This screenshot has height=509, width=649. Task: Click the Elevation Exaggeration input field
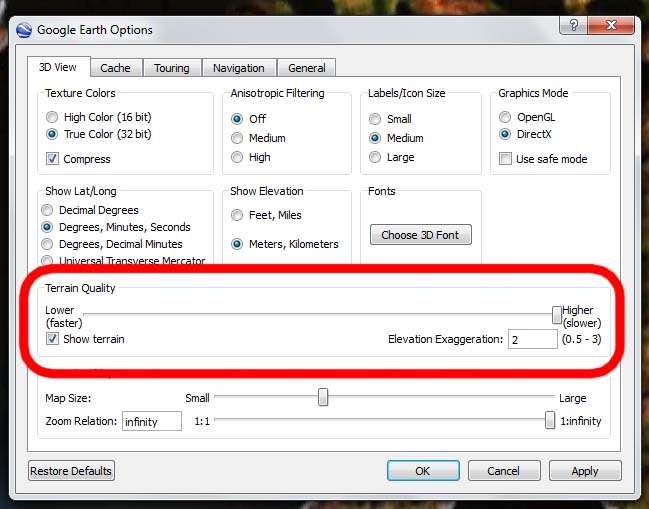click(x=533, y=339)
